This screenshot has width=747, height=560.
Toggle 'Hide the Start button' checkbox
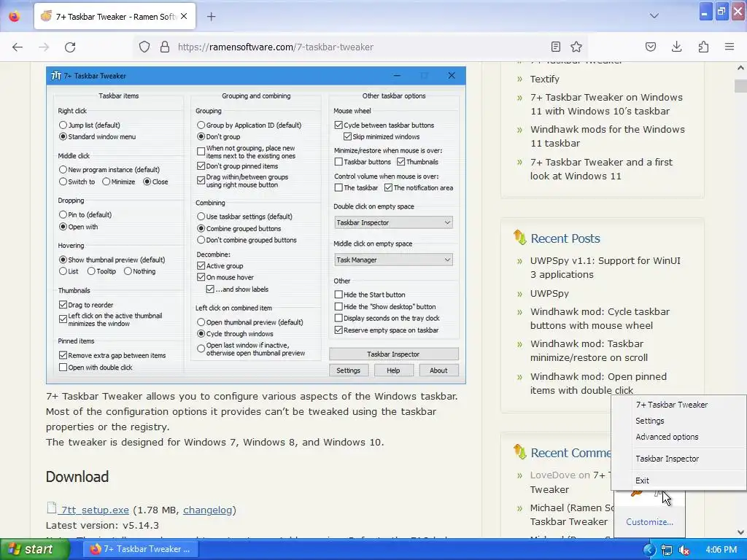[x=338, y=295]
